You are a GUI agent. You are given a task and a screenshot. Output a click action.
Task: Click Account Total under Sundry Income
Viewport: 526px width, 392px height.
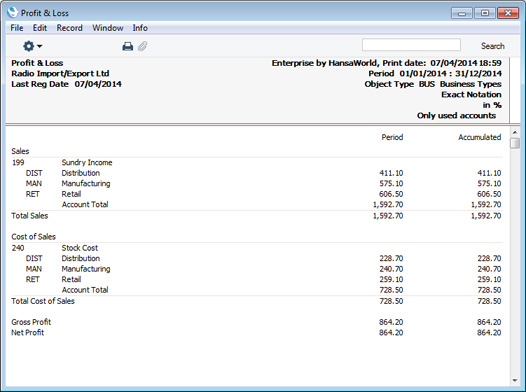(x=85, y=205)
